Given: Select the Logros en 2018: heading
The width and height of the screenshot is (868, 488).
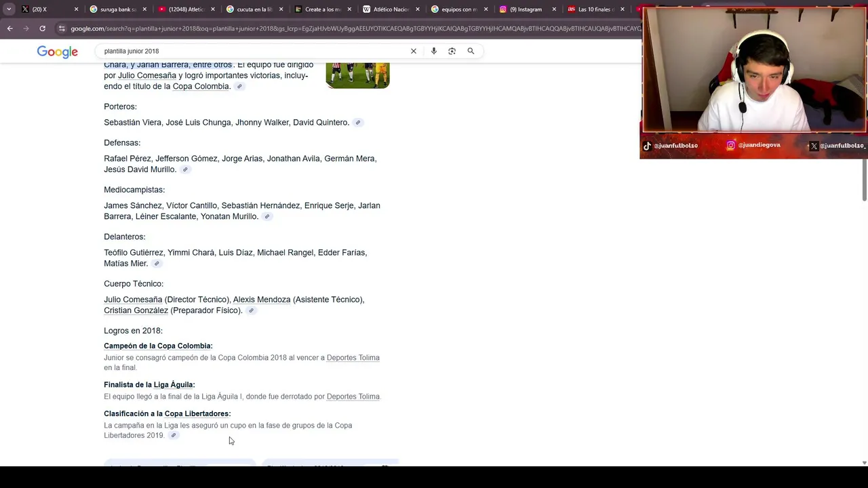Looking at the screenshot, I should tap(133, 331).
